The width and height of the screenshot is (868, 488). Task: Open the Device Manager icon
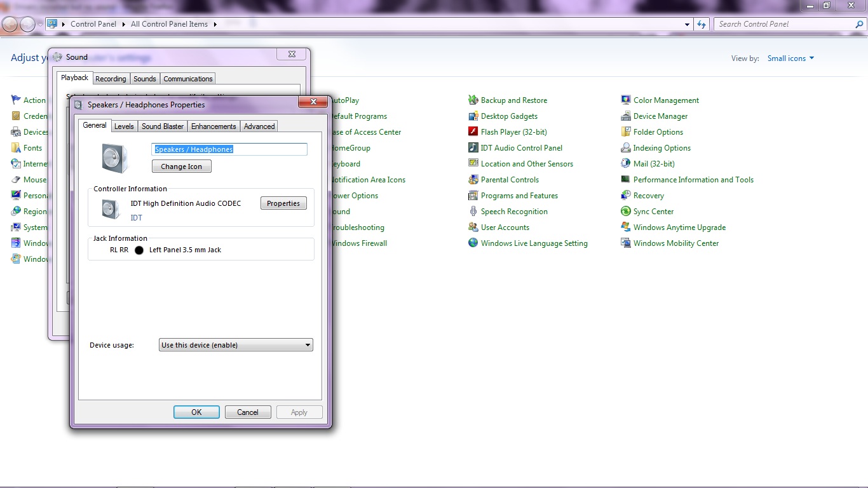coord(625,116)
